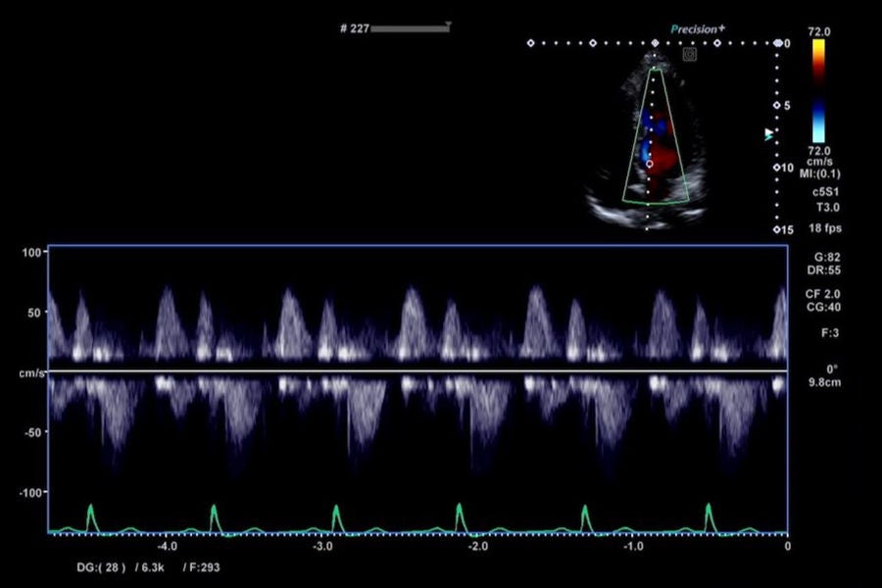This screenshot has width=882, height=588.
Task: Click the white spectral Doppler baseline
Action: tap(417, 370)
